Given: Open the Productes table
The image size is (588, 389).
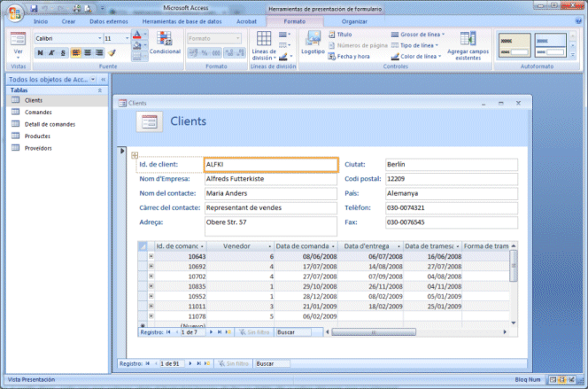Looking at the screenshot, I should point(57,136).
